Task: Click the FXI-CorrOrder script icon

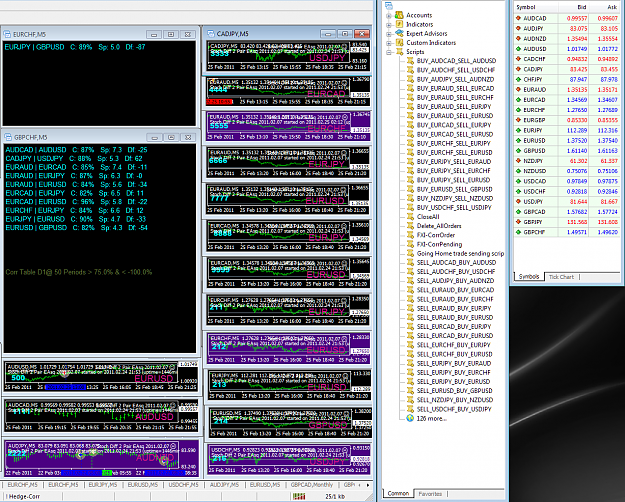Action: pos(410,235)
